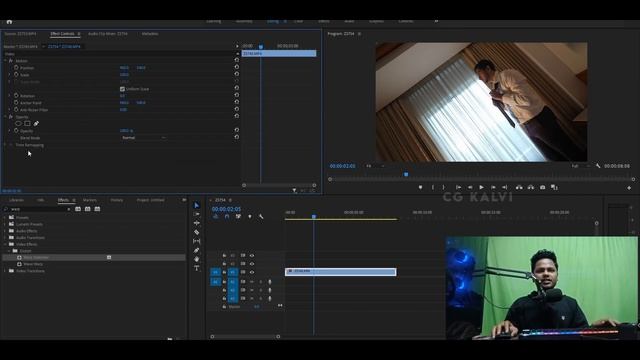Toggle V1 track output eye
The image size is (640, 360).
pos(252,272)
